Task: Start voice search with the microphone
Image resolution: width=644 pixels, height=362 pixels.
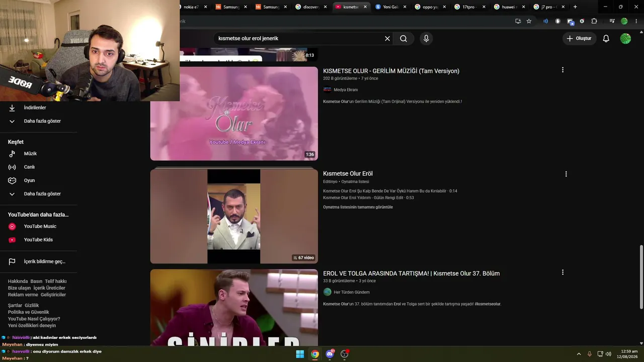Action: (426, 39)
